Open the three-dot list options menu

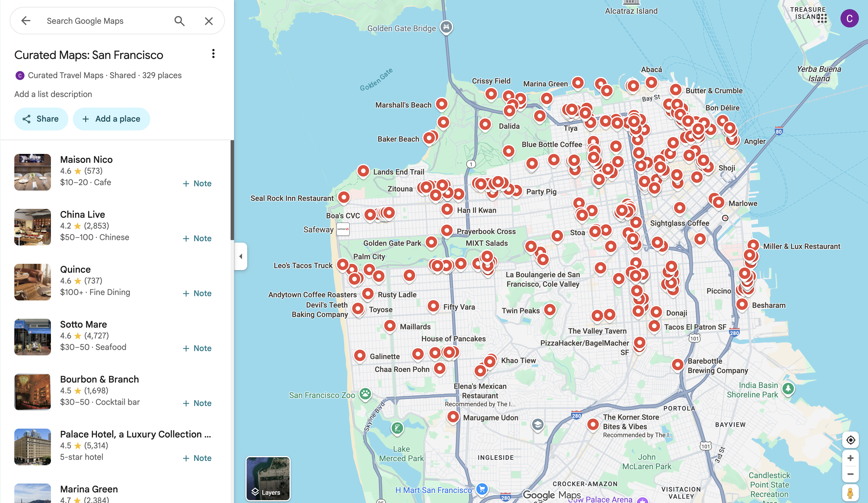pos(213,54)
